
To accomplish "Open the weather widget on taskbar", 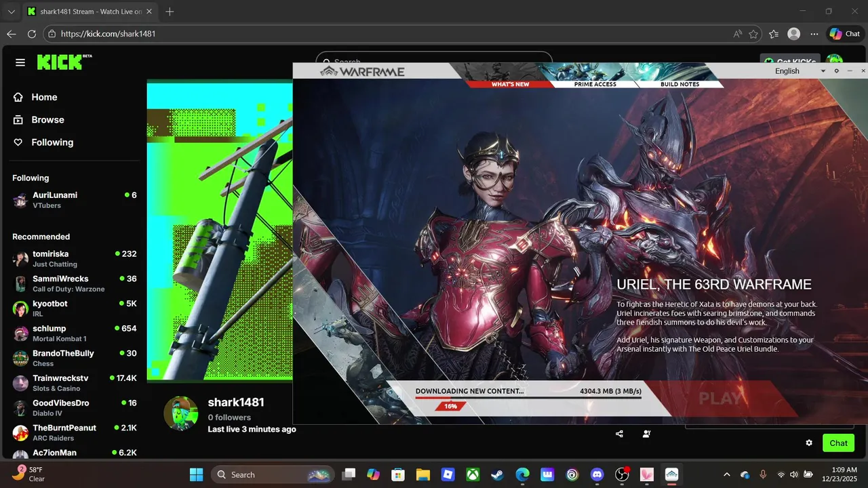I will coord(28,474).
